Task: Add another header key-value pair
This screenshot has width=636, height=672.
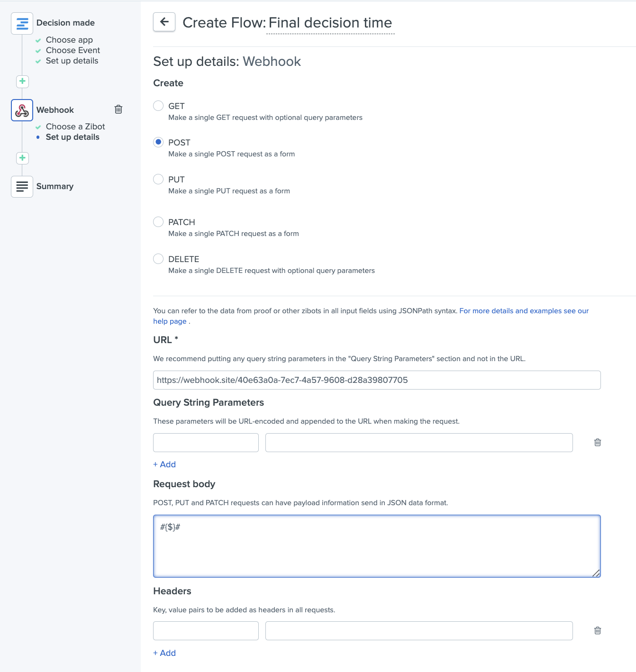Action: pos(164,653)
